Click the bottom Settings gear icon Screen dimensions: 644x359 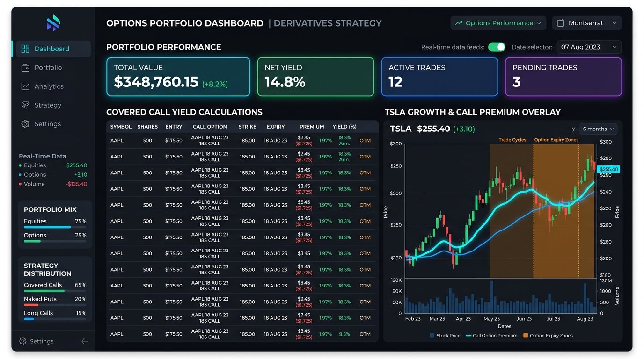tap(22, 341)
